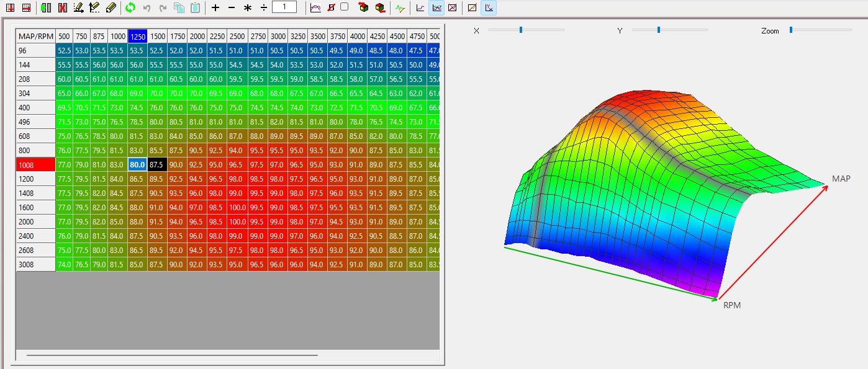This screenshot has height=369, width=868.
Task: Click the cube icon with red arrow on top
Action: tap(364, 8)
